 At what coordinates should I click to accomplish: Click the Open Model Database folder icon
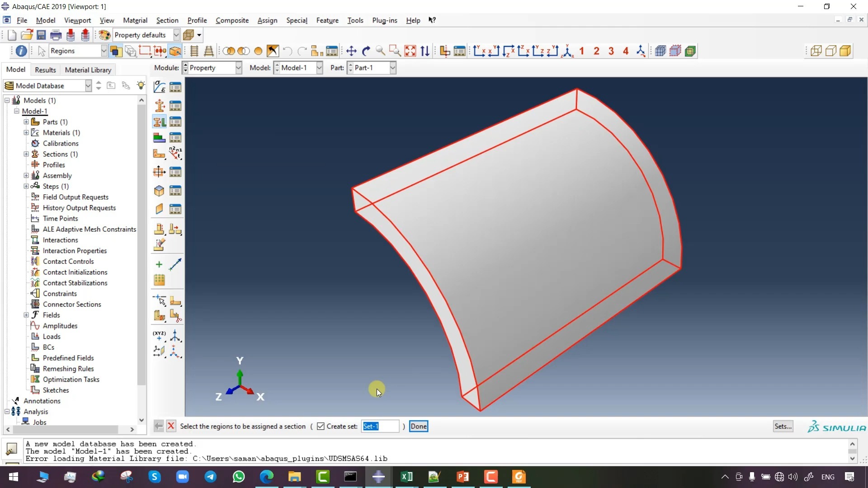(x=27, y=35)
